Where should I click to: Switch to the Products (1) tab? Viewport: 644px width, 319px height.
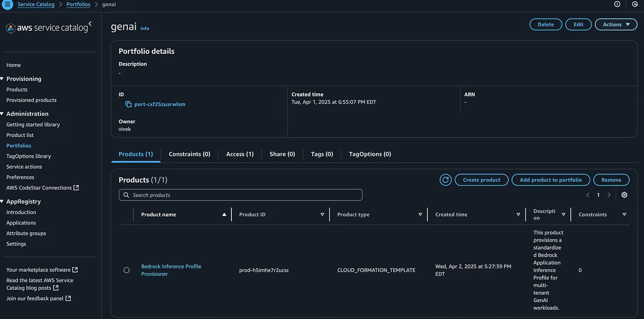click(136, 154)
